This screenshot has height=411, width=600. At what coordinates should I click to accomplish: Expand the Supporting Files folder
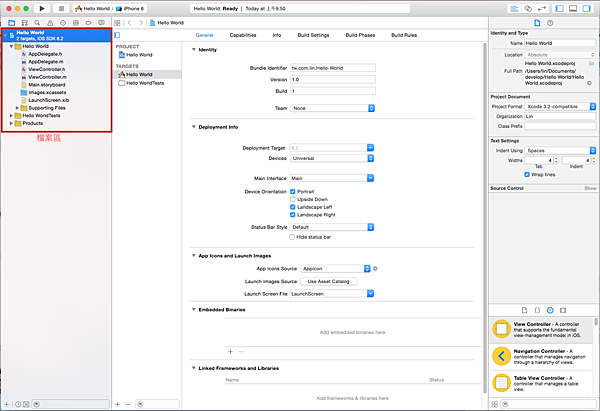pos(17,108)
